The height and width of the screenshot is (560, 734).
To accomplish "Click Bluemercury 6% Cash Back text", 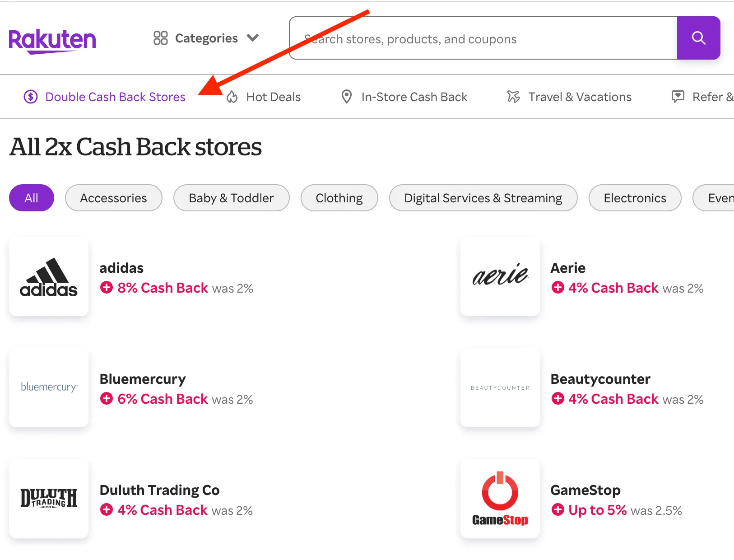I will coord(163,399).
